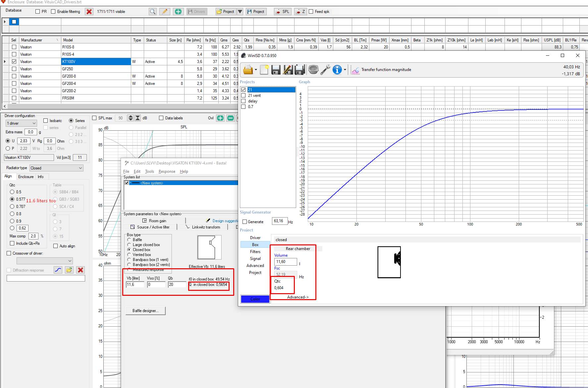588x388 pixels.
Task: Click the SPL export button
Action: (283, 12)
